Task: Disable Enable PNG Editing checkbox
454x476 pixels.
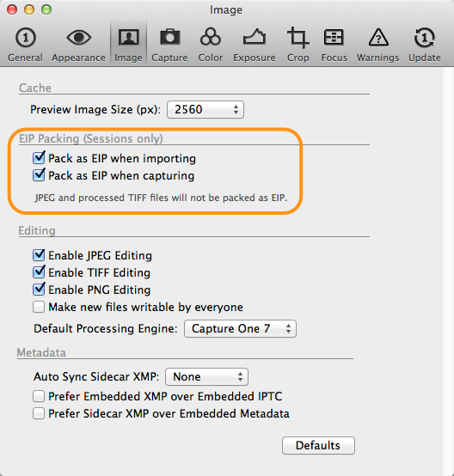Action: [39, 290]
